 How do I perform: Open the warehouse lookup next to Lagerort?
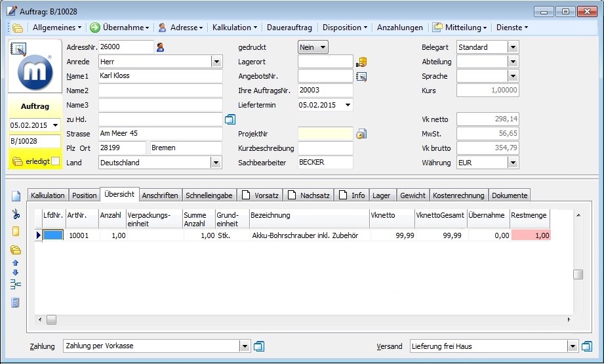[361, 62]
